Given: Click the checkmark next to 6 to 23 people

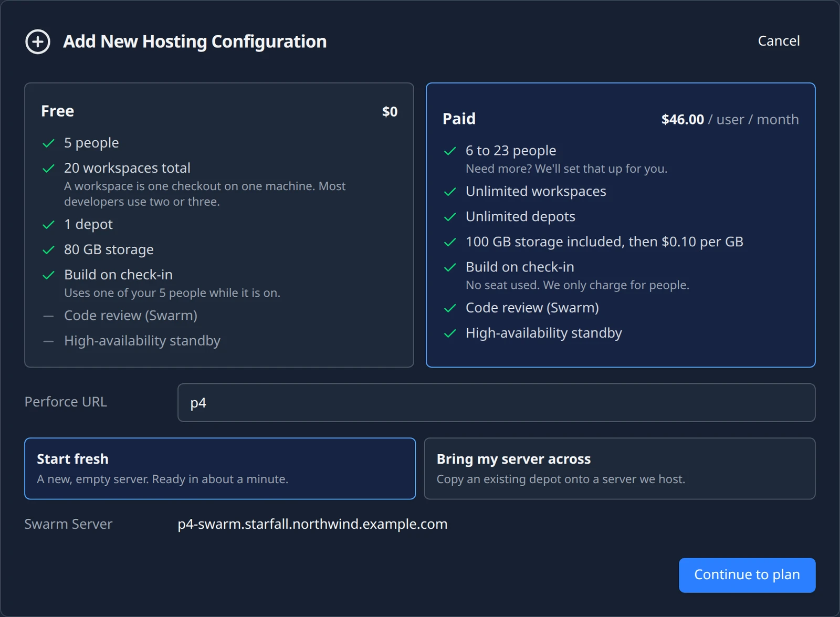Looking at the screenshot, I should [450, 151].
